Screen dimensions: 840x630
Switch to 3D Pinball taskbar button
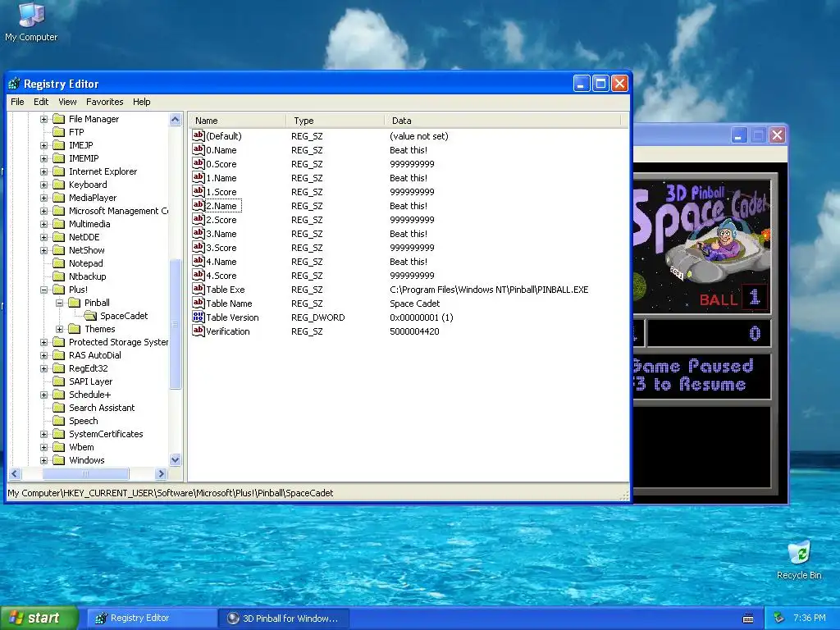tap(284, 619)
